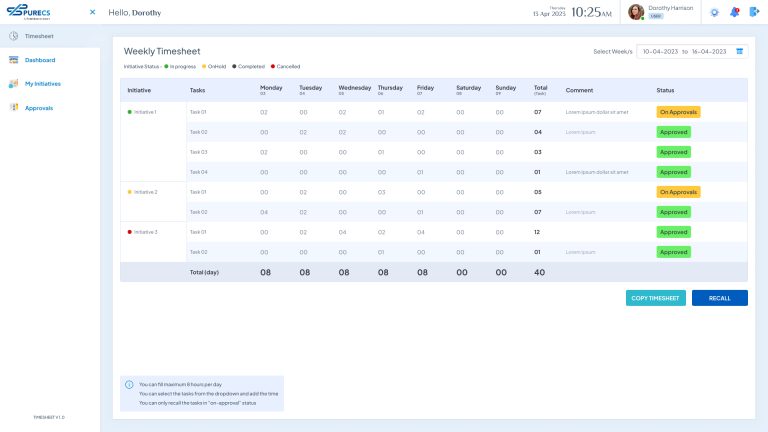
Task: Click On Approvals status for Initiative 1 Task 01
Action: tap(678, 112)
